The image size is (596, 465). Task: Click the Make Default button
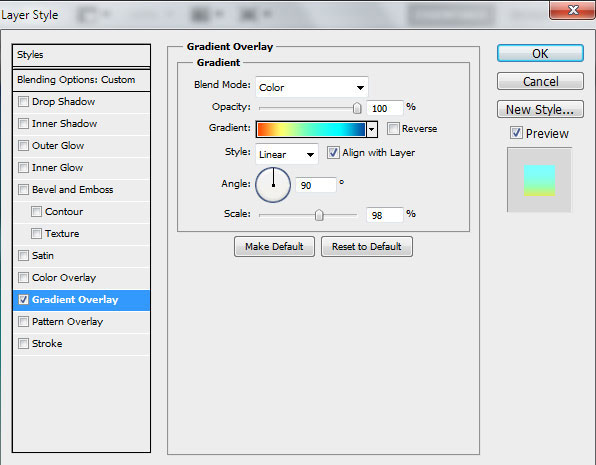pos(274,246)
